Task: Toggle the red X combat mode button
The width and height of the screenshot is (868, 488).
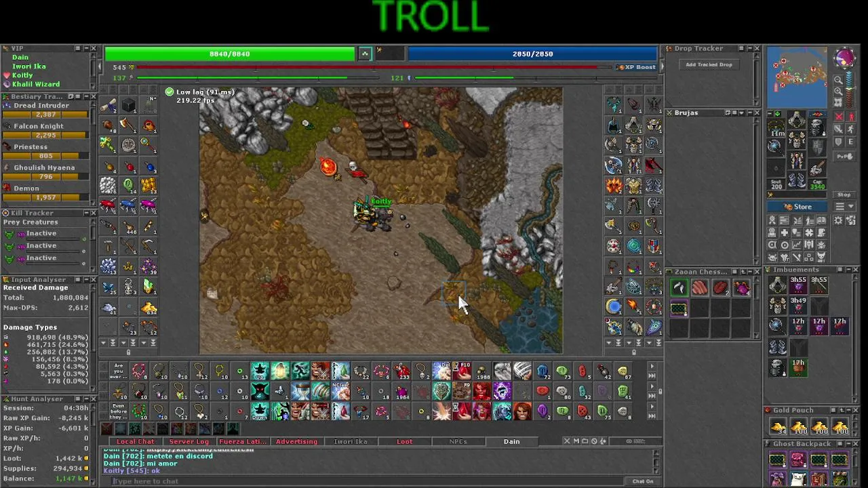Action: click(x=839, y=117)
